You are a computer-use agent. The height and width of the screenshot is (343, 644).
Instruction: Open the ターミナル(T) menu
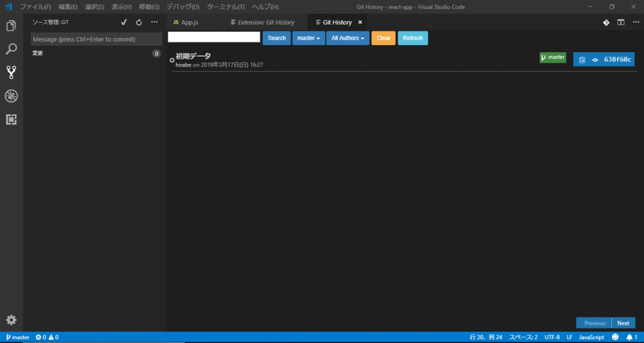(x=226, y=7)
